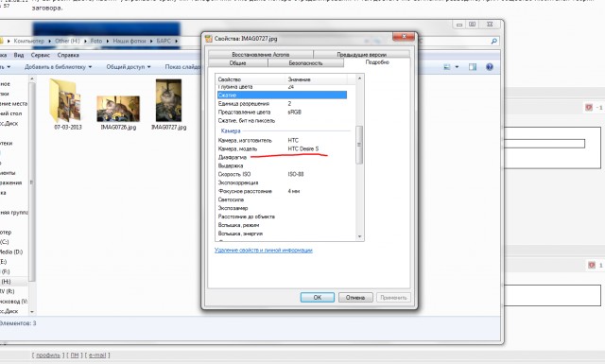This screenshot has height=364, width=605.
Task: Select drive (C:) in the navigation pane
Action: (x=4, y=242)
